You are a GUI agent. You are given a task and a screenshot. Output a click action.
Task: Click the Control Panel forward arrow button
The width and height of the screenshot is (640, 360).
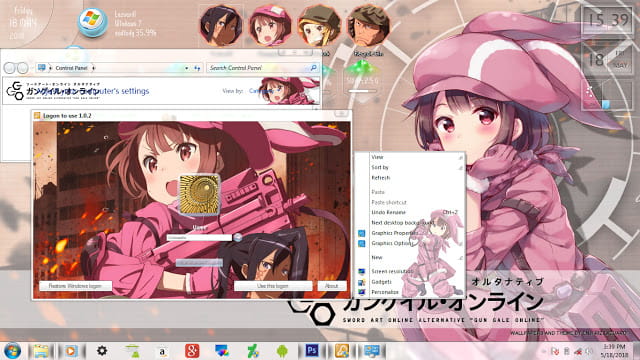pyautogui.click(x=22, y=68)
